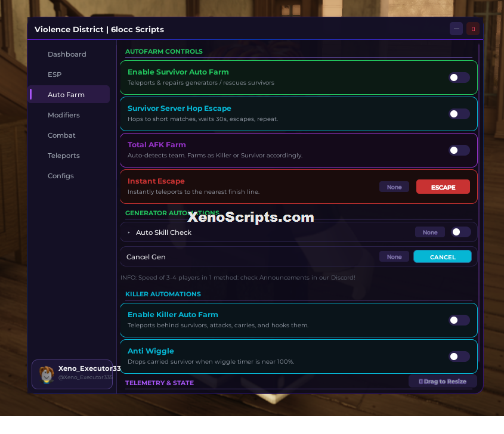504x434 pixels.
Task: Close the 6locc Scripts window
Action: point(473,29)
